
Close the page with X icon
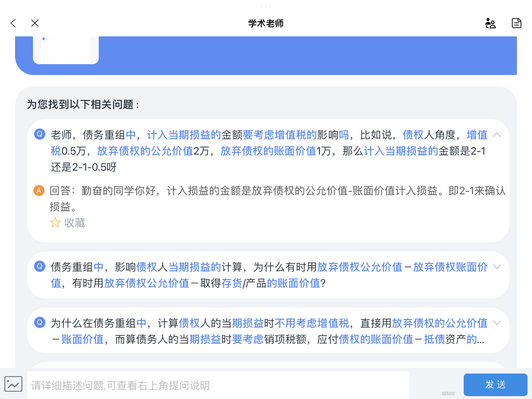[x=35, y=23]
